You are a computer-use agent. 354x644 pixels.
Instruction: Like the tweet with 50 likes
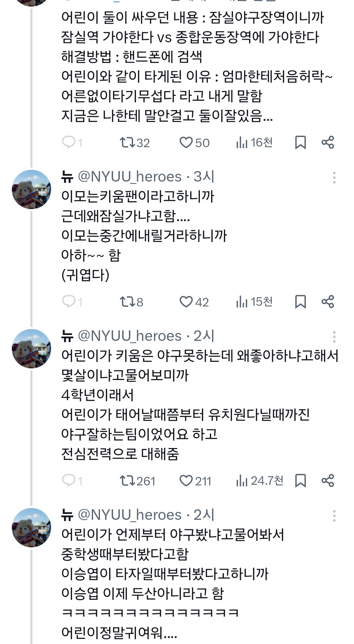tap(186, 143)
